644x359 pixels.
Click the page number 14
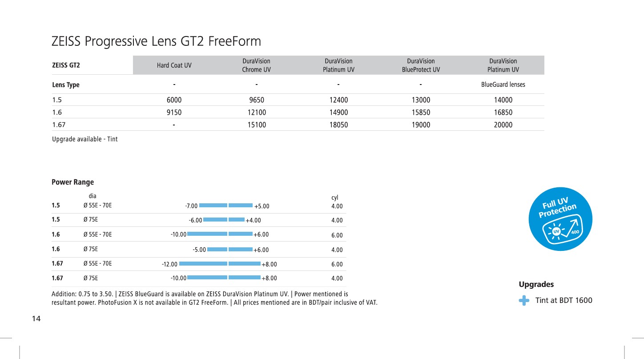[36, 319]
